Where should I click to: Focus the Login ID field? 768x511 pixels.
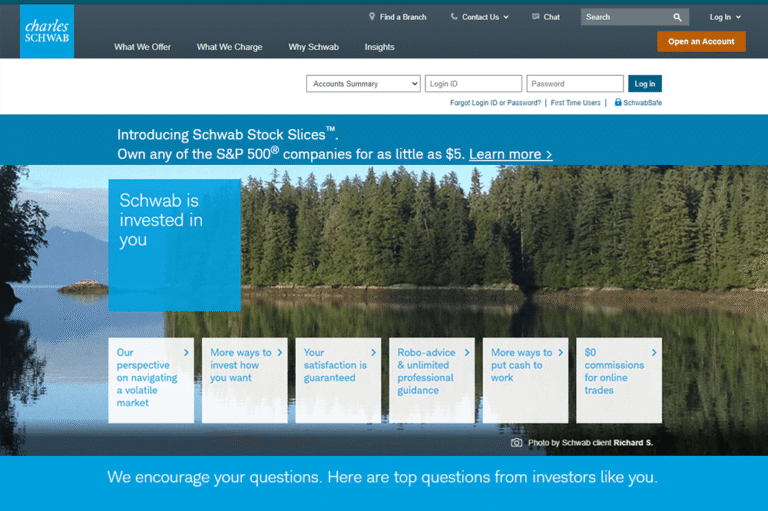point(473,84)
